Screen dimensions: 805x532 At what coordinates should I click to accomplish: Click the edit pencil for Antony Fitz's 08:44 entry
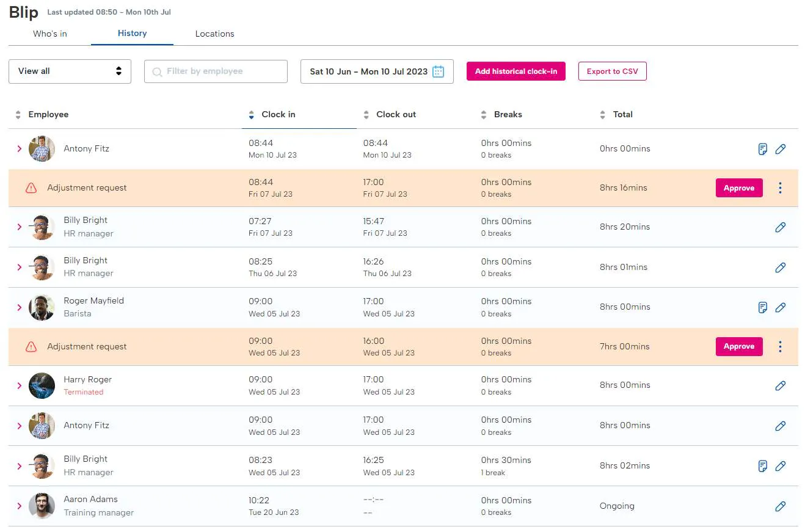780,149
